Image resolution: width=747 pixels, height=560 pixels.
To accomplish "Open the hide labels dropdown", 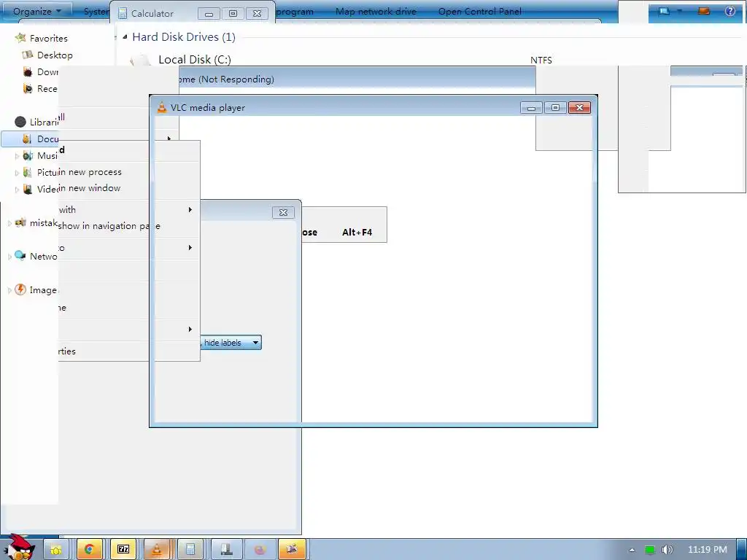I will 231,343.
